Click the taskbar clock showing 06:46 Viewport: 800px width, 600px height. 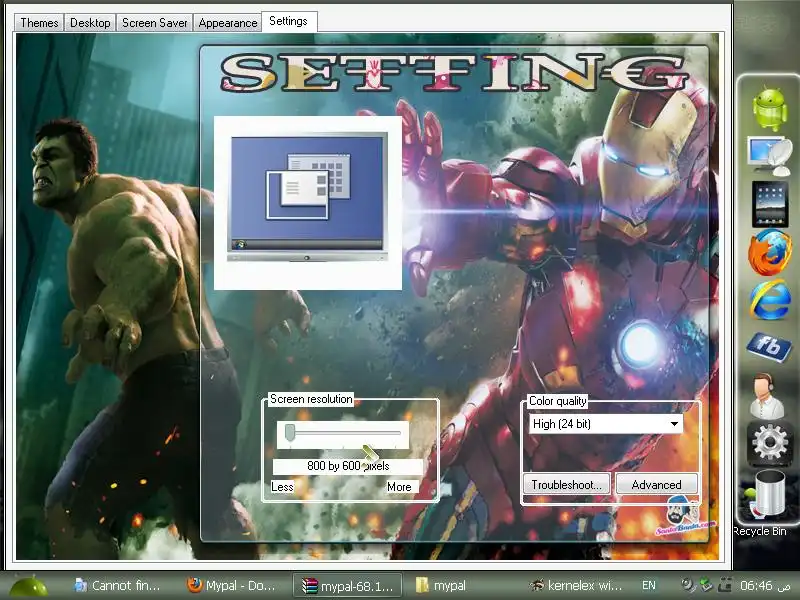[x=763, y=585]
